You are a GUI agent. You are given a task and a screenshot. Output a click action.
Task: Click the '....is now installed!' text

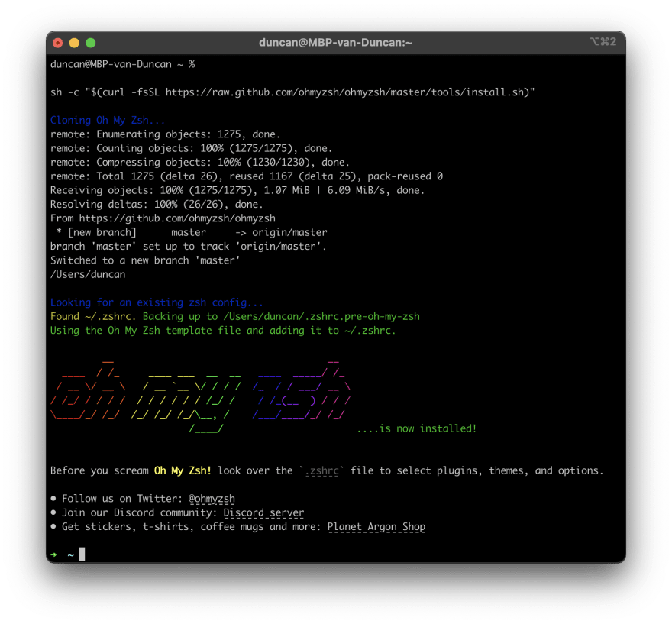[417, 428]
